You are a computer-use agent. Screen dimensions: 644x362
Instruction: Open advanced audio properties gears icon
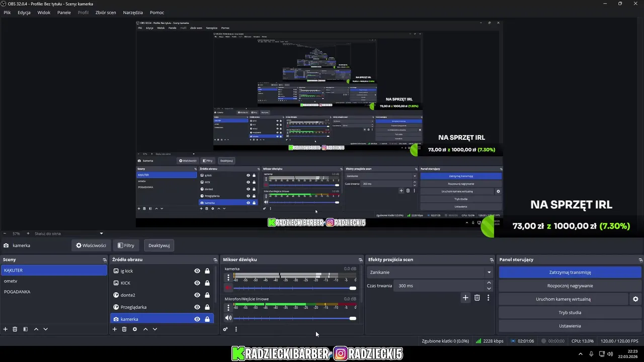pyautogui.click(x=225, y=329)
